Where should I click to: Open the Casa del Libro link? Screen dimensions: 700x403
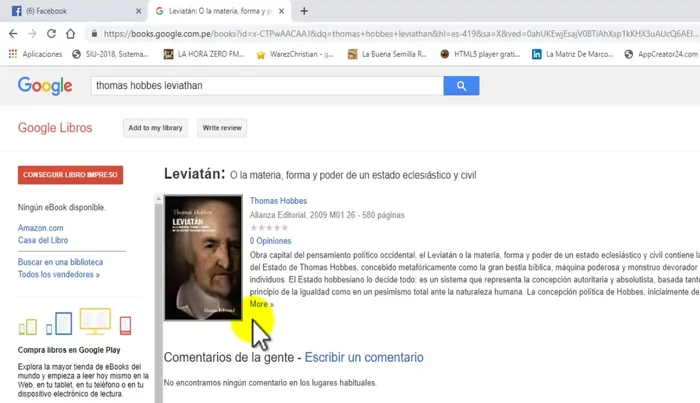pos(43,240)
